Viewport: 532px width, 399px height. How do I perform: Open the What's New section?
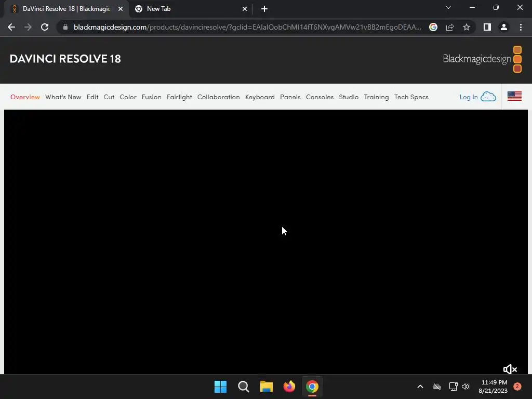click(x=63, y=97)
